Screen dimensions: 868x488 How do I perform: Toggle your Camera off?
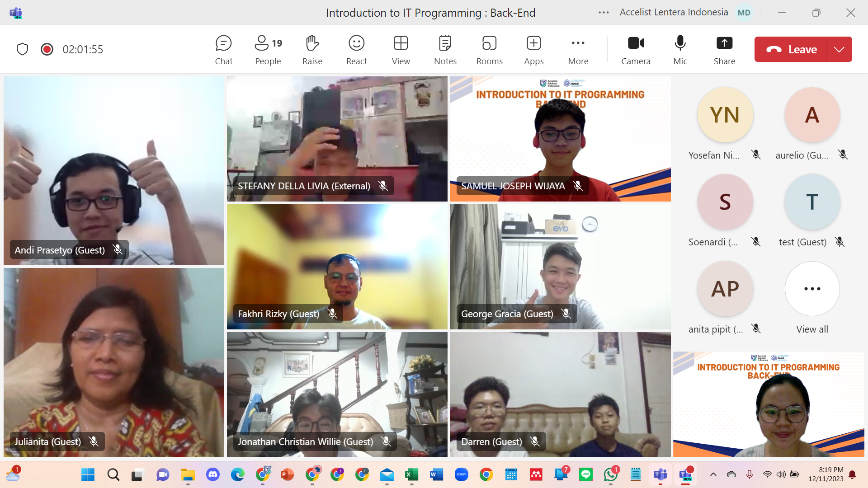(635, 49)
